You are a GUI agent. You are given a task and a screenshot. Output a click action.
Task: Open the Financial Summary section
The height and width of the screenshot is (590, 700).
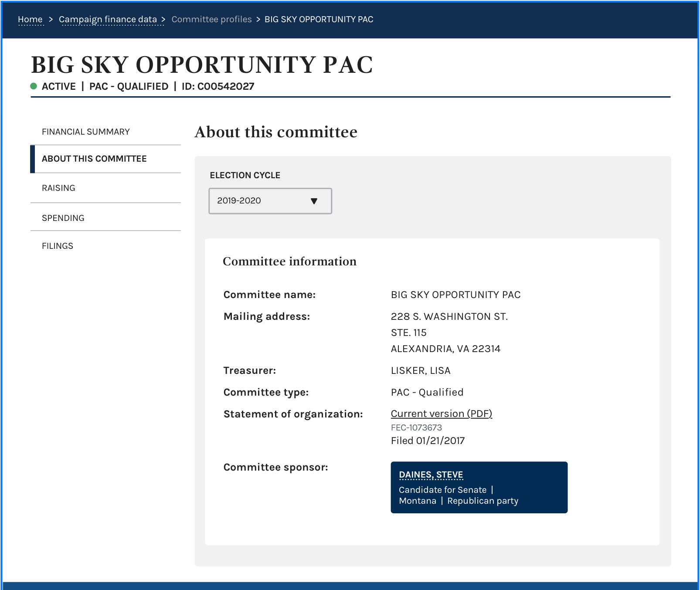click(86, 132)
